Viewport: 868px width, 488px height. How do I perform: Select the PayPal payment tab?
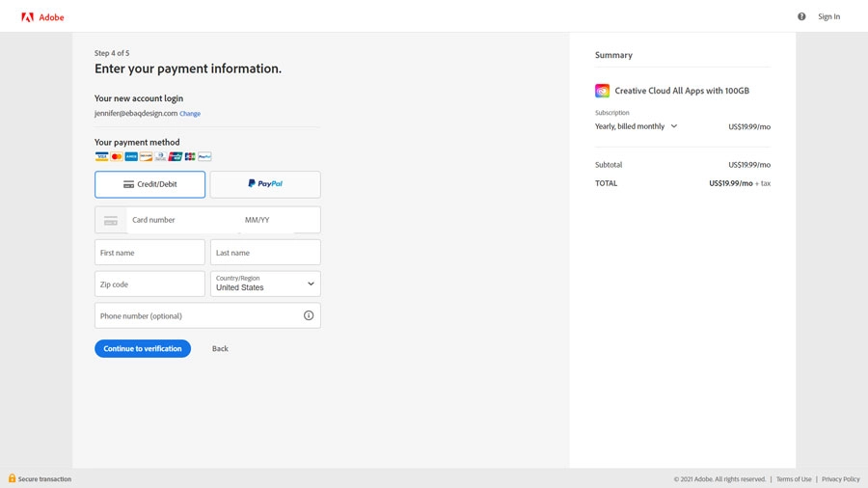(x=265, y=184)
